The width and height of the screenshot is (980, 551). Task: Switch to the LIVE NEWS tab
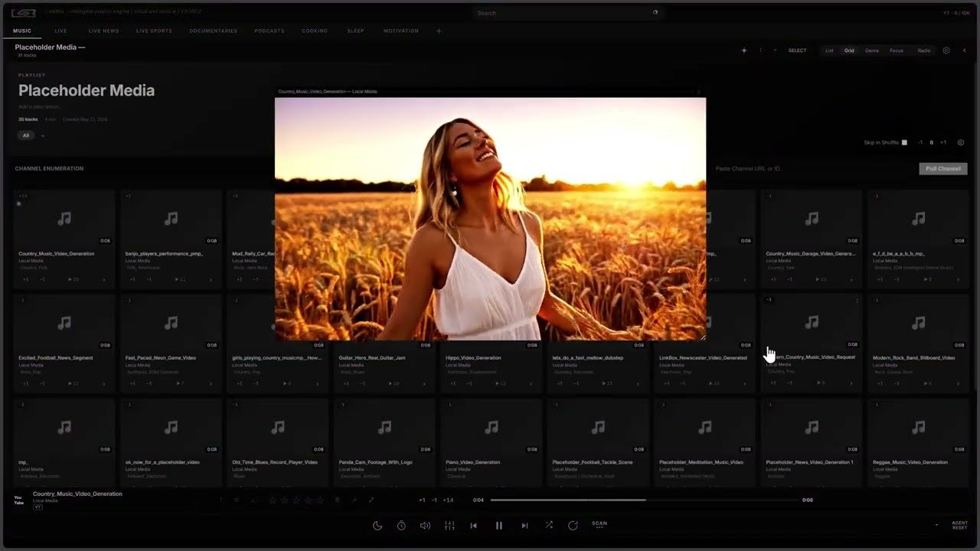[x=103, y=31]
